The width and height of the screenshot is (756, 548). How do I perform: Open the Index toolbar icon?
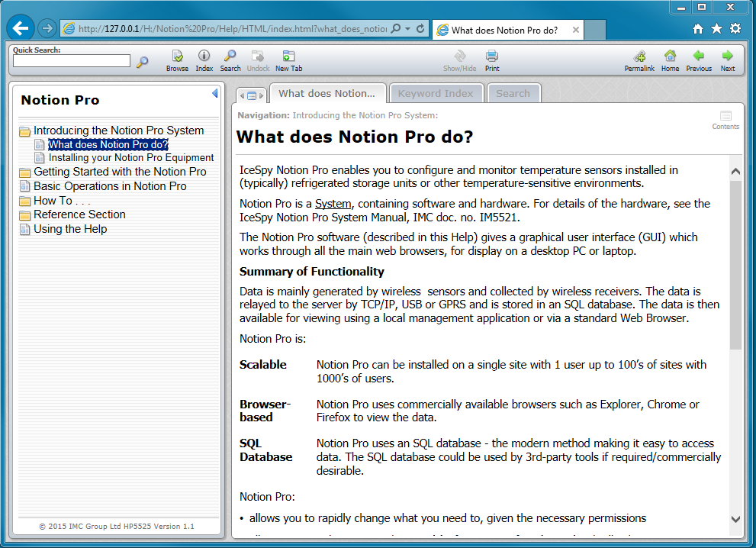tap(204, 58)
